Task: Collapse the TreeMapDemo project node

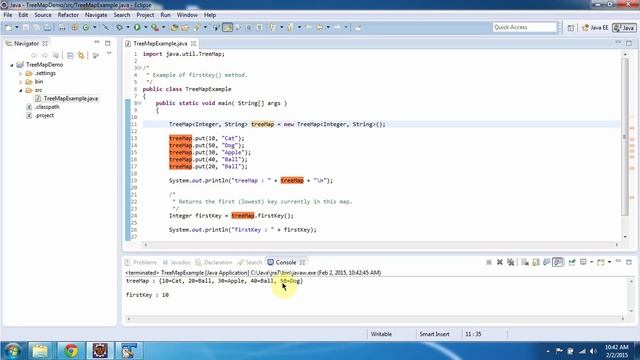Action: pos(12,65)
